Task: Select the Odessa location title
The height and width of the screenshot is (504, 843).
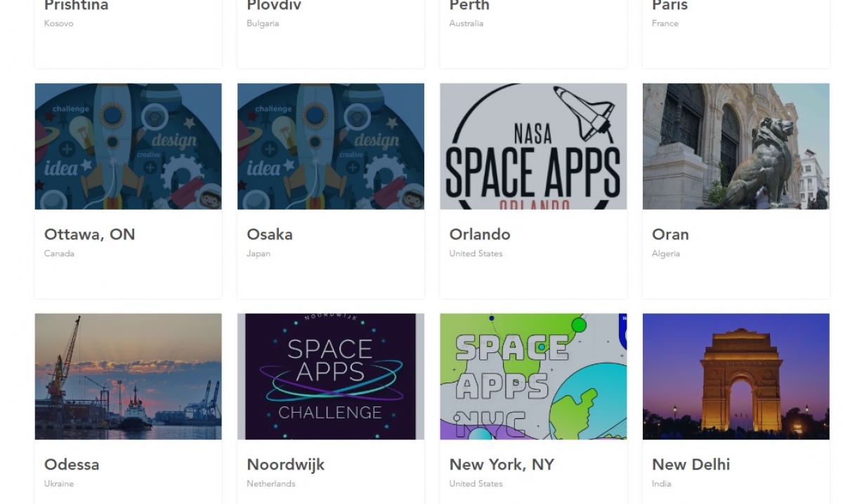Action: (72, 465)
